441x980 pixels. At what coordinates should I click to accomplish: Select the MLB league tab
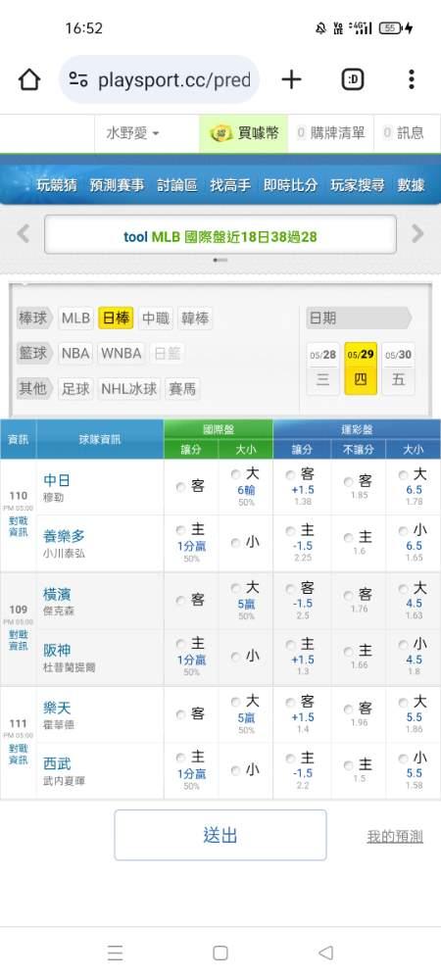click(76, 318)
